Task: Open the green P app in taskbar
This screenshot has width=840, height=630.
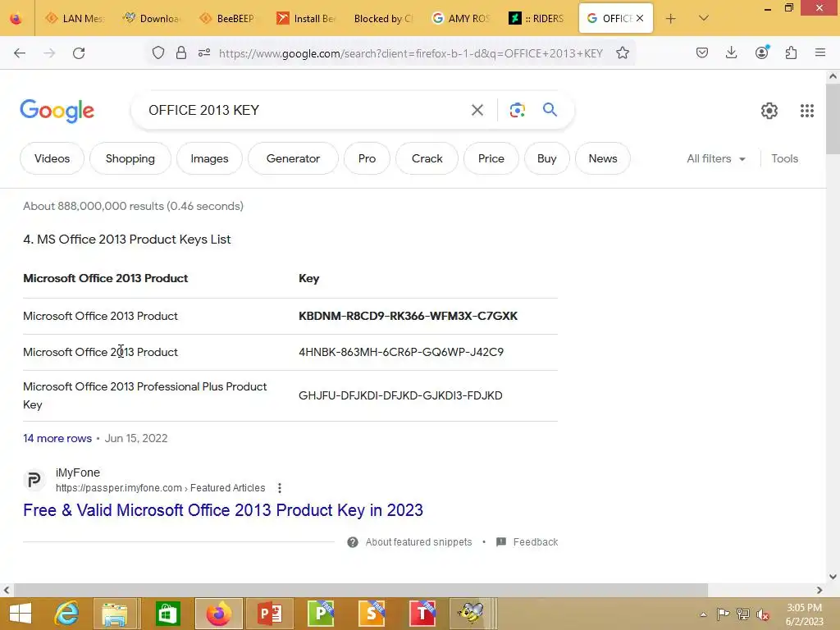Action: (x=321, y=614)
